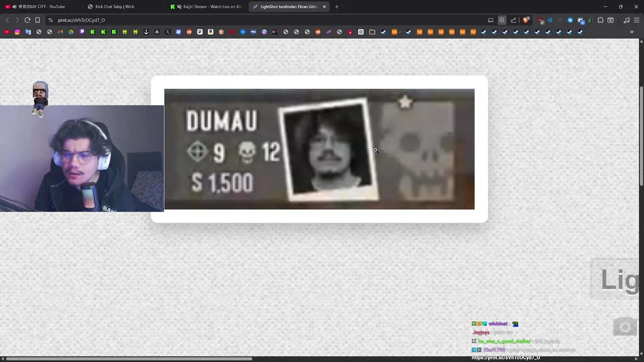This screenshot has width=644, height=362.
Task: Switch to the BAY CITY YouTube tab
Action: point(40,7)
